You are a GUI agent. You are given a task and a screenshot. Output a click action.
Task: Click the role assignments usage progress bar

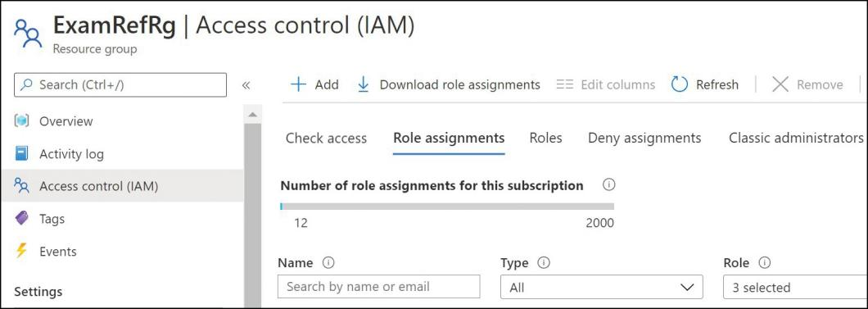[447, 206]
